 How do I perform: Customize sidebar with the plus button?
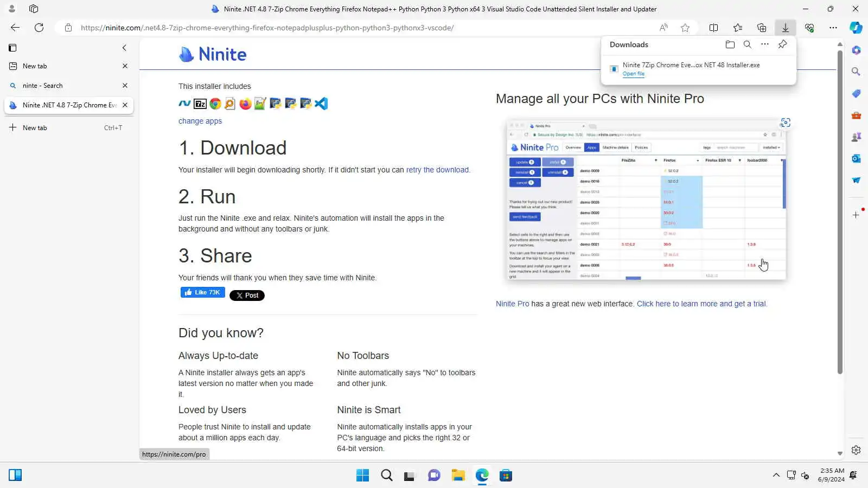point(856,215)
